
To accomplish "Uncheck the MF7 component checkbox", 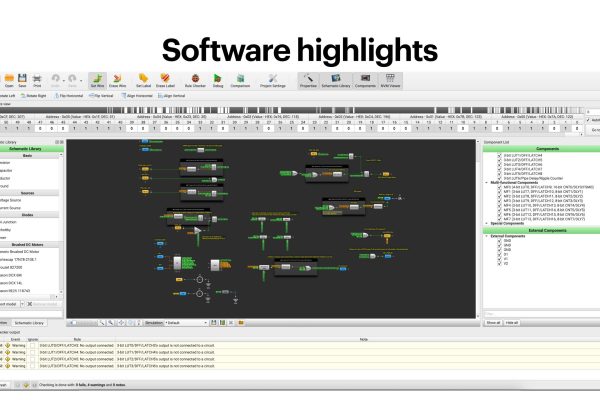I will click(499, 219).
